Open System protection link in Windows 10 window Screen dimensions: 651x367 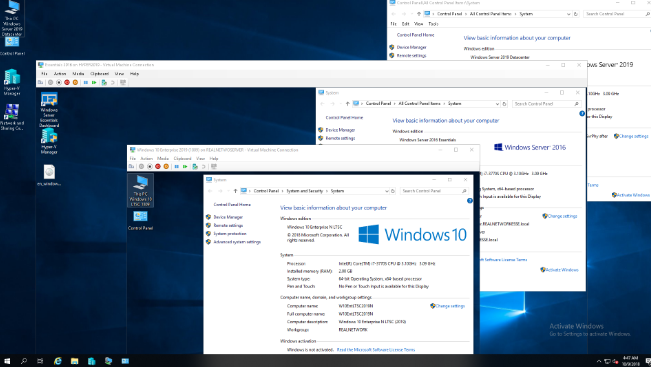(x=230, y=234)
